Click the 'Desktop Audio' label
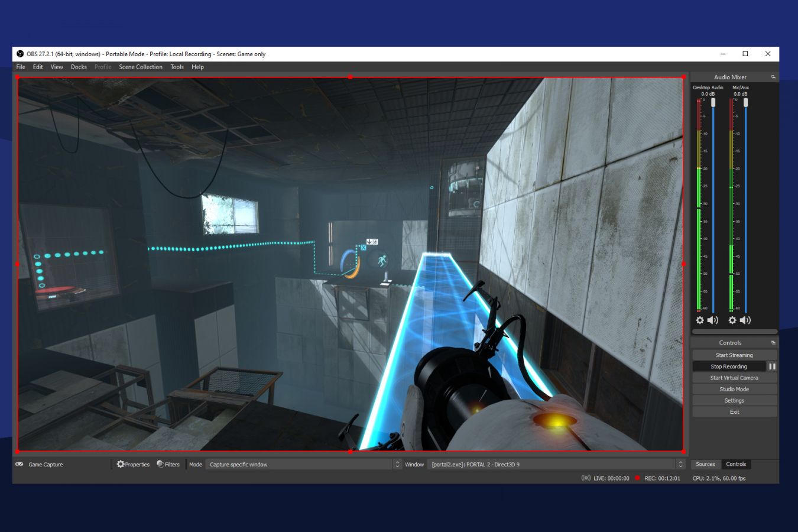The width and height of the screenshot is (798, 532). pyautogui.click(x=708, y=87)
